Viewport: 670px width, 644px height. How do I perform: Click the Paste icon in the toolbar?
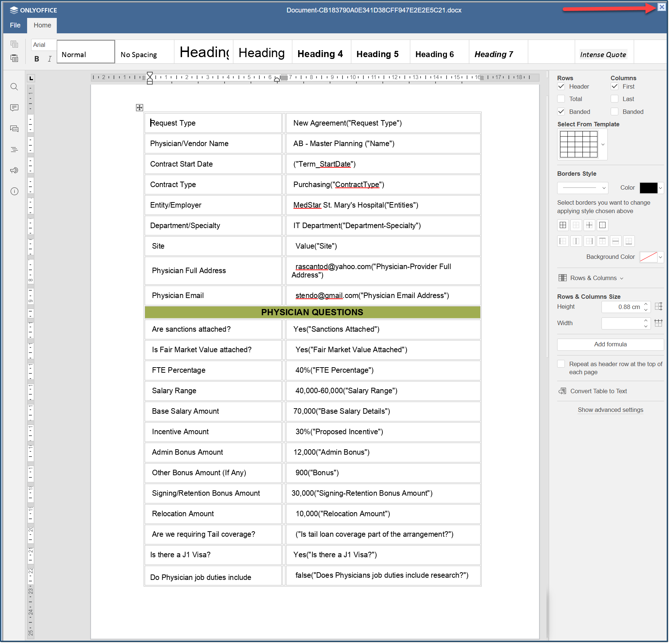[x=14, y=58]
